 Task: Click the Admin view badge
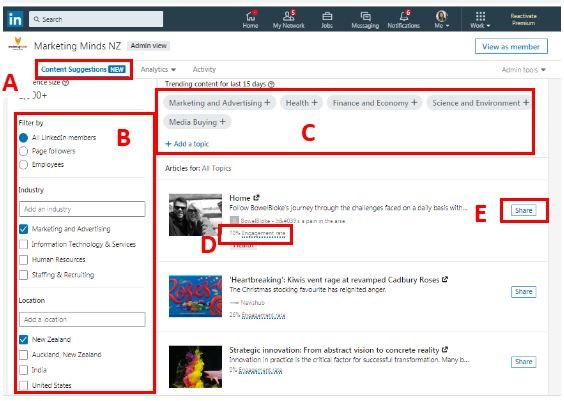pos(149,46)
